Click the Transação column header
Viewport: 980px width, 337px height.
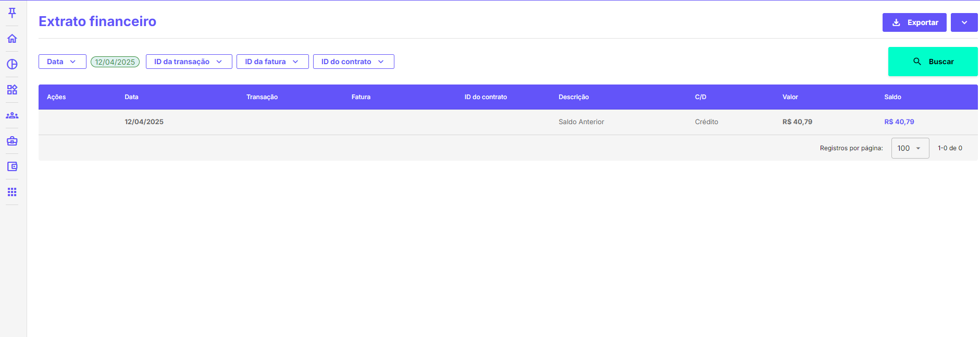point(262,97)
